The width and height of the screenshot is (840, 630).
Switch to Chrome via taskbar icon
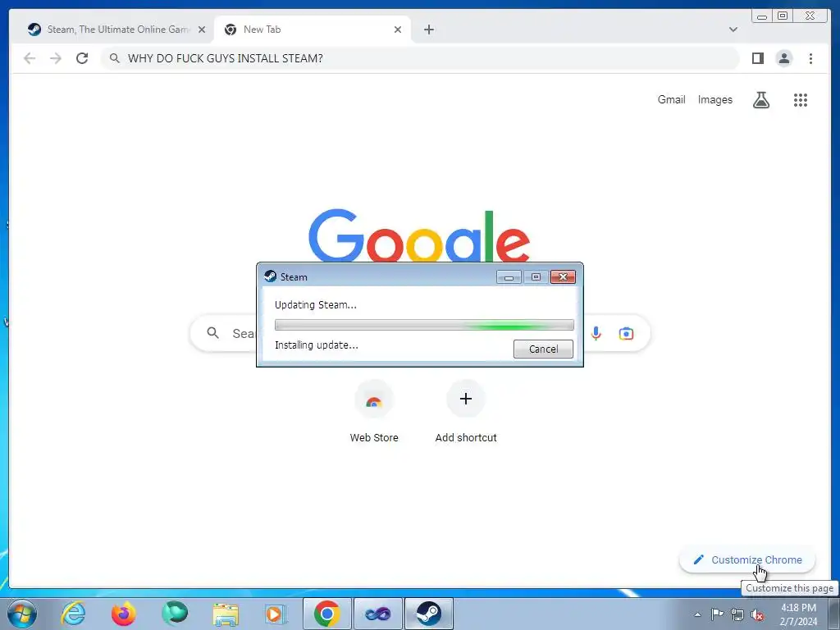[x=327, y=614]
